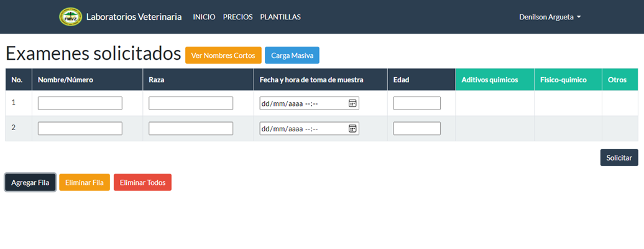
Task: Click the date-time input in row 2
Action: click(310, 128)
